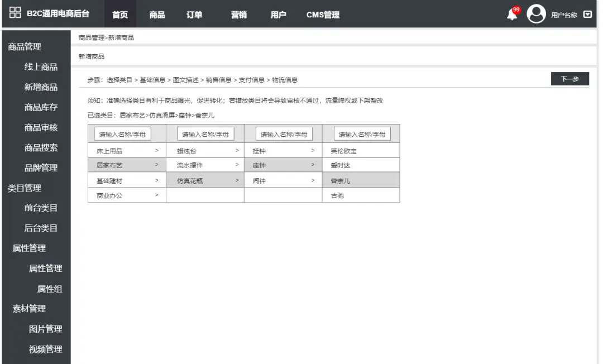Open the 营销 top menu
The image size is (603, 364).
click(239, 15)
